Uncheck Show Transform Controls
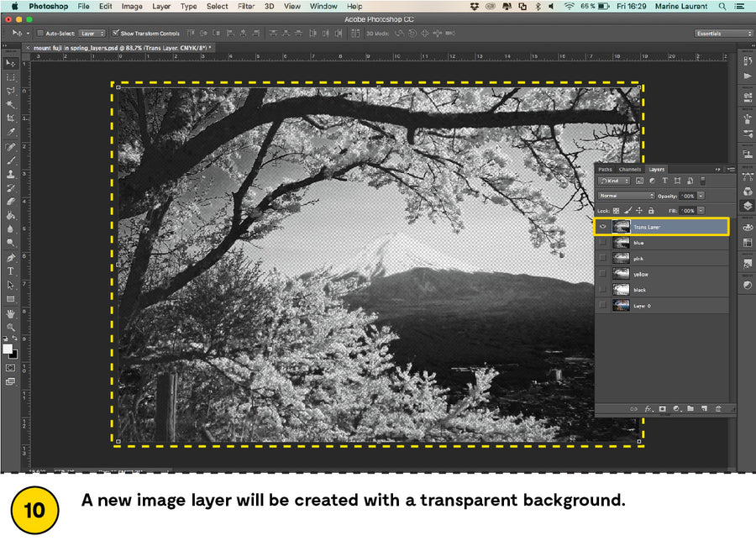Image resolution: width=756 pixels, height=546 pixels. (115, 34)
